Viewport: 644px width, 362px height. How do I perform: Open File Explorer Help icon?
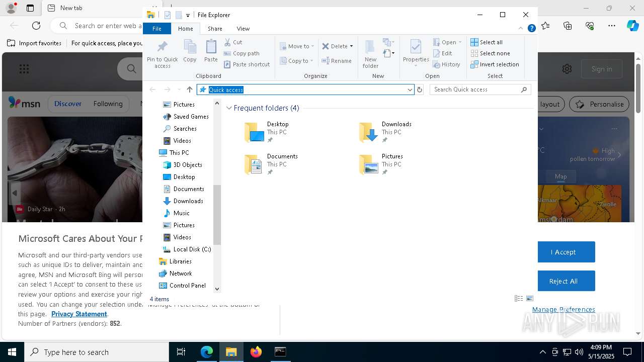click(531, 29)
